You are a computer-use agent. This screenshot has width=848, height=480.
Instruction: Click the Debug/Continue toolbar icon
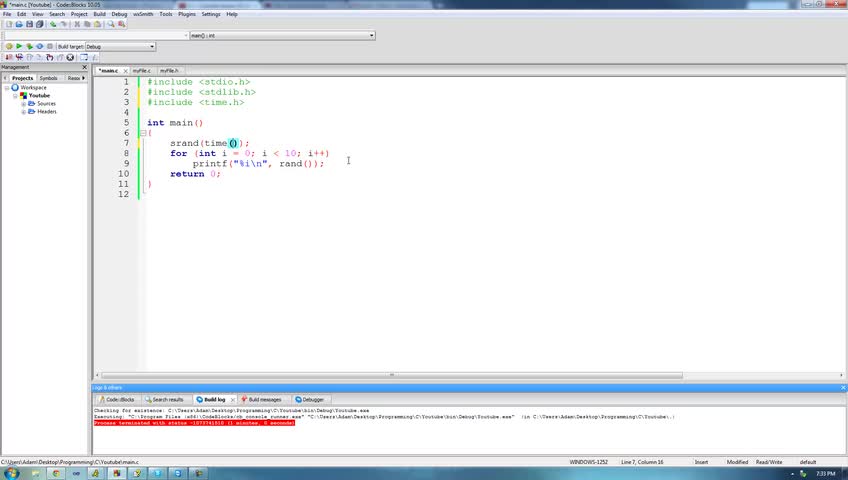9,57
